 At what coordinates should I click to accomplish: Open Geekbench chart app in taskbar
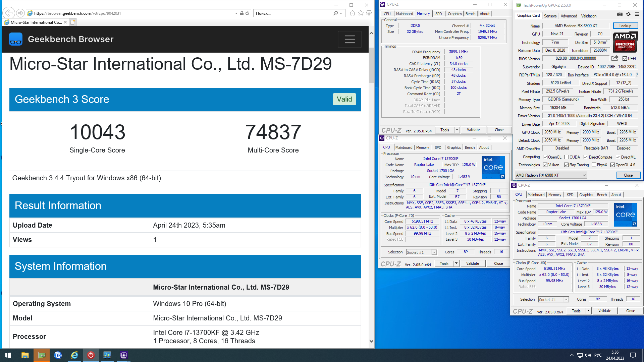click(107, 355)
